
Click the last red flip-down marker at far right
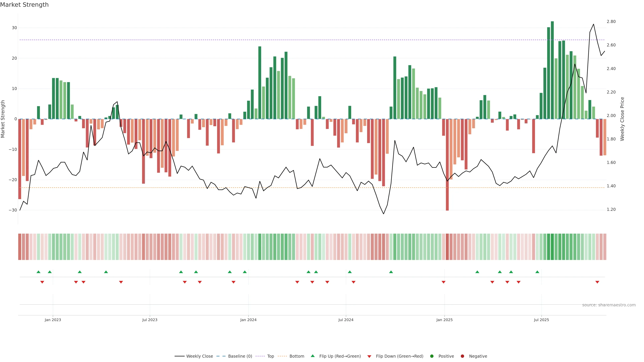597,282
